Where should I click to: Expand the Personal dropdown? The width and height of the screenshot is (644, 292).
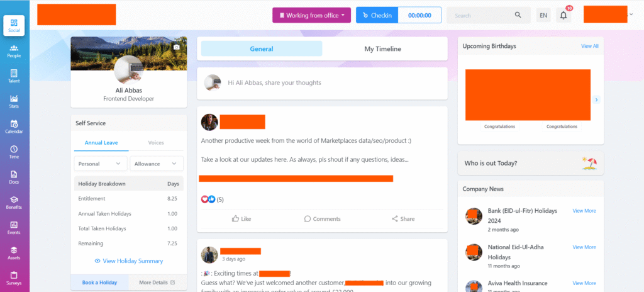tap(100, 164)
